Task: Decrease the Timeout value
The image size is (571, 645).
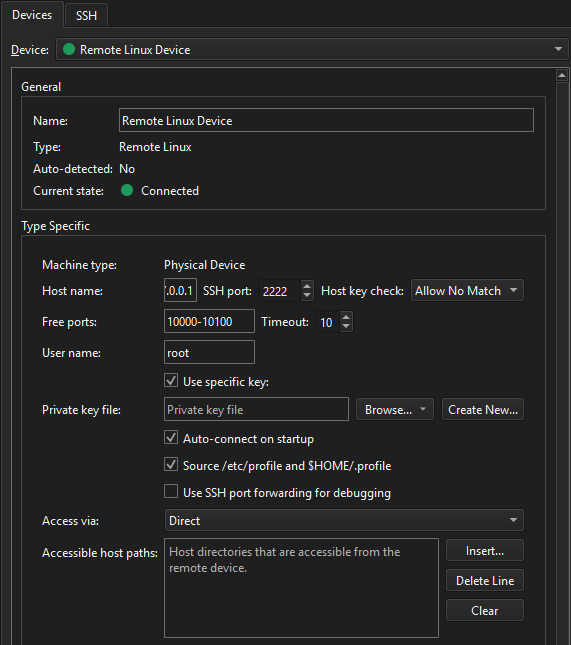Action: click(346, 326)
